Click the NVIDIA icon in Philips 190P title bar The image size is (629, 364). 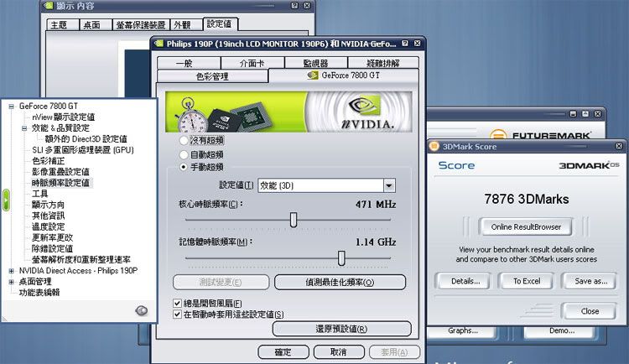point(159,44)
